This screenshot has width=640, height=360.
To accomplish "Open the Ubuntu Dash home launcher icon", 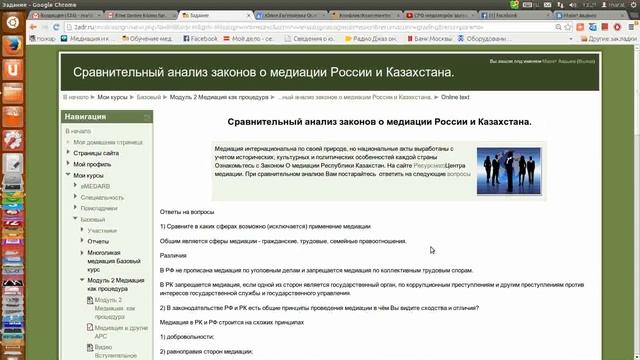I will (13, 22).
